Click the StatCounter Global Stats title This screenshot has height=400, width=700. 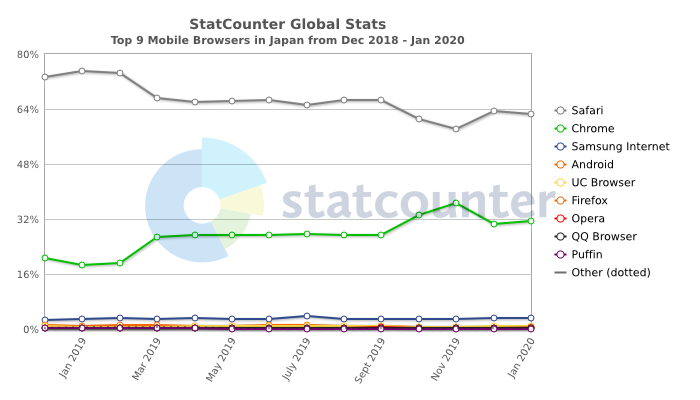[287, 22]
